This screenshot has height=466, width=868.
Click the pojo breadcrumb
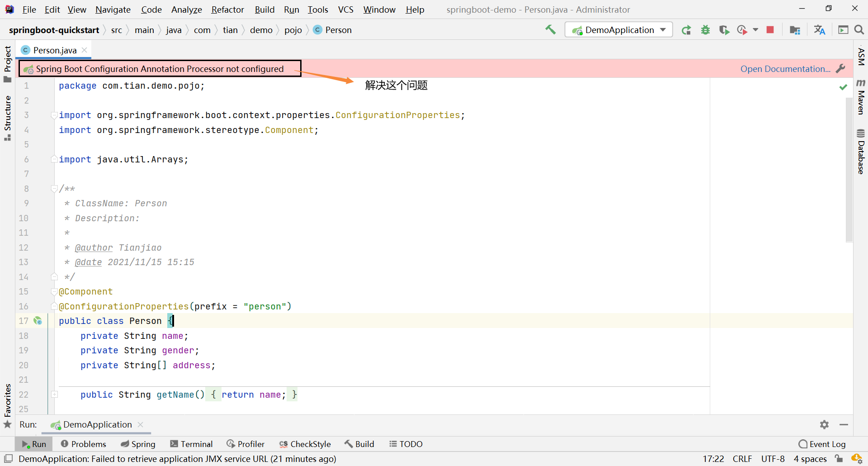click(293, 30)
